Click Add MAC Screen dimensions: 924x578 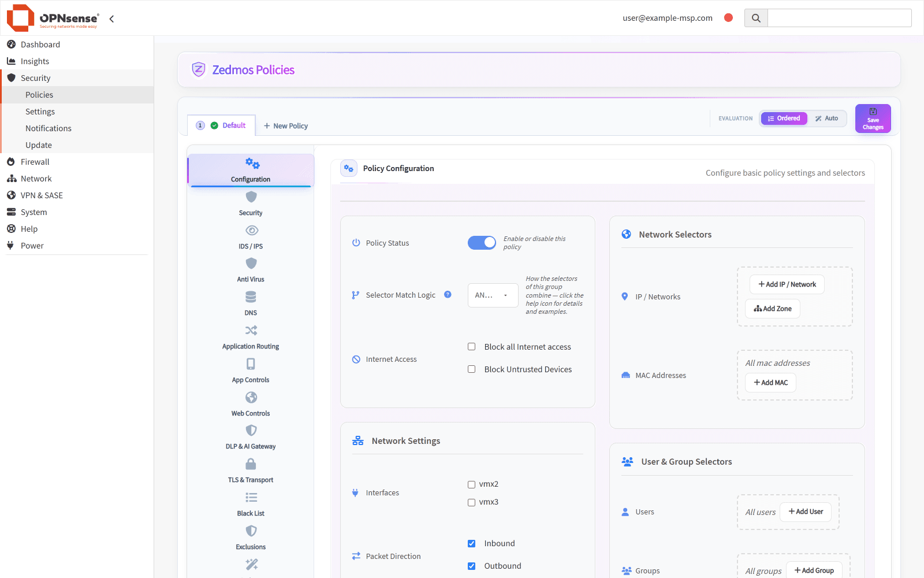coord(770,383)
